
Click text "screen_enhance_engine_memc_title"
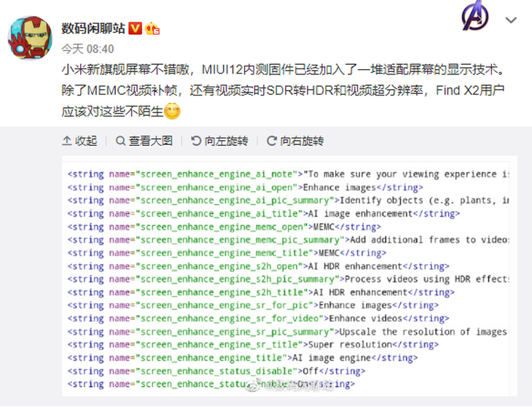(x=224, y=253)
